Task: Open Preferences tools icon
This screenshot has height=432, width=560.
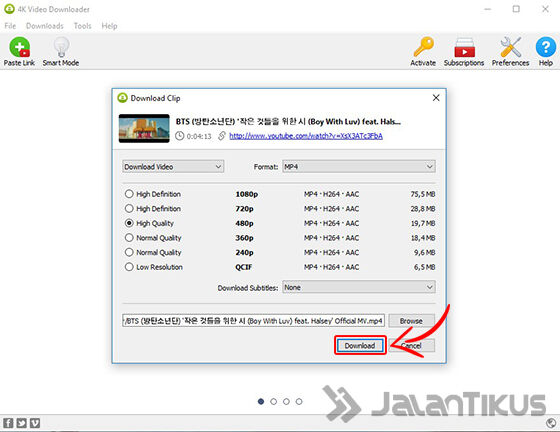Action: click(x=510, y=47)
